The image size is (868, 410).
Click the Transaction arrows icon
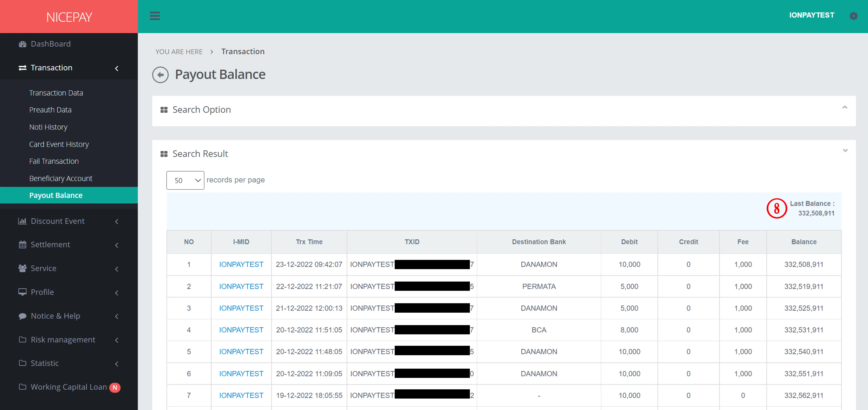23,68
